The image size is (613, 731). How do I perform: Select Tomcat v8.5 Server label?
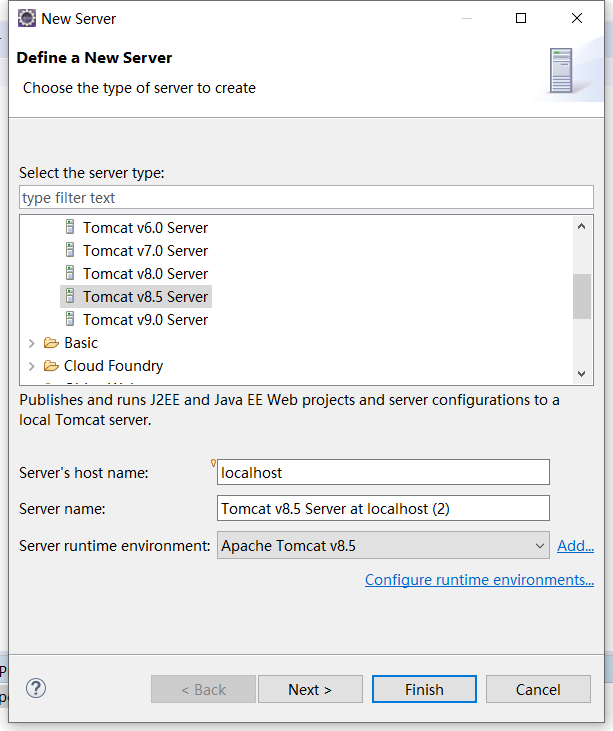[145, 297]
